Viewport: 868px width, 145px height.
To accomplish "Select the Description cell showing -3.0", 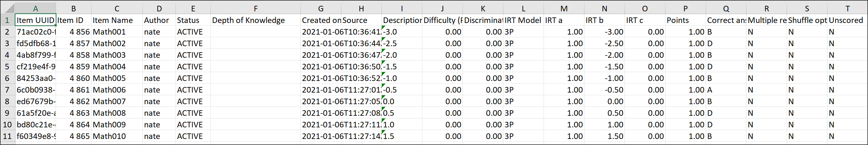I will (x=402, y=32).
